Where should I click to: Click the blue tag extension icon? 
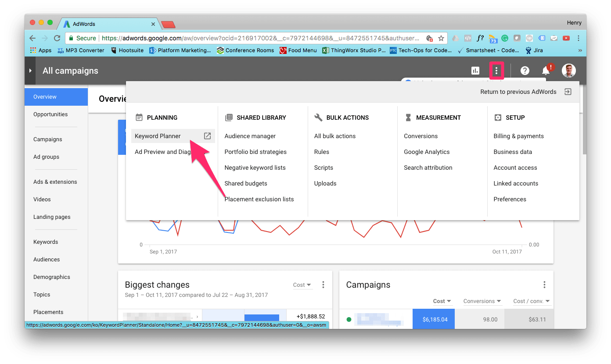pos(542,38)
